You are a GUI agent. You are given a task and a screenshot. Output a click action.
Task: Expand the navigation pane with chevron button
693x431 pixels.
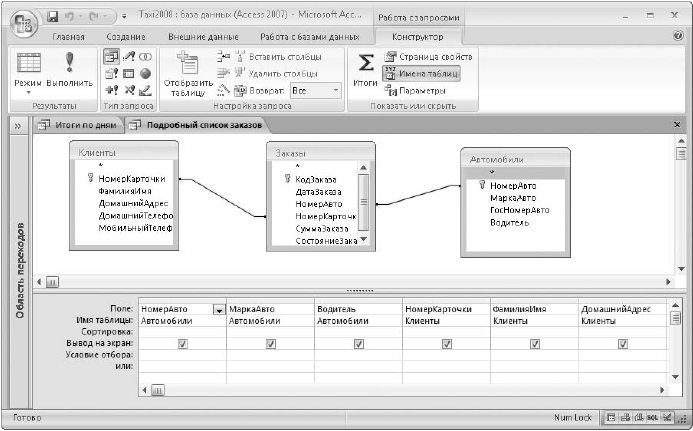click(x=17, y=125)
